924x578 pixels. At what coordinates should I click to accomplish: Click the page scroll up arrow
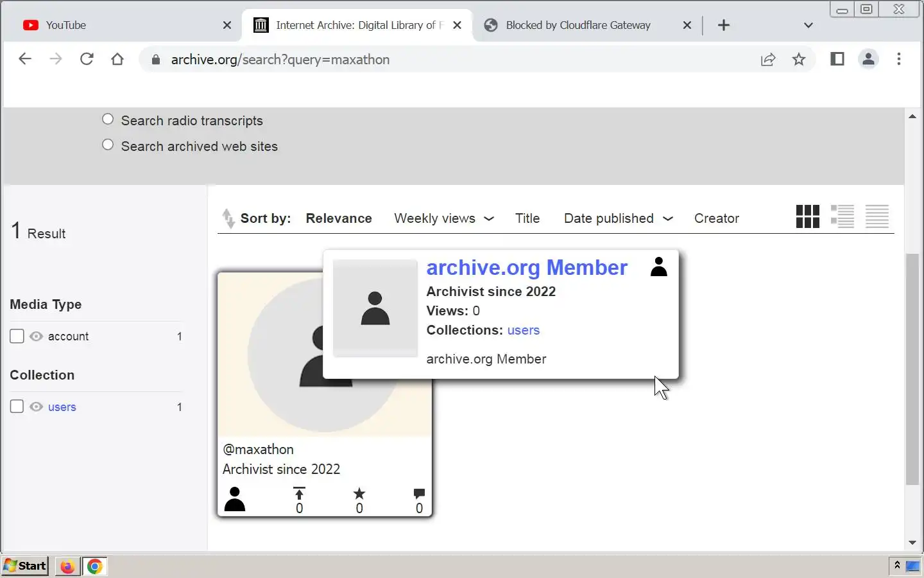pyautogui.click(x=912, y=116)
